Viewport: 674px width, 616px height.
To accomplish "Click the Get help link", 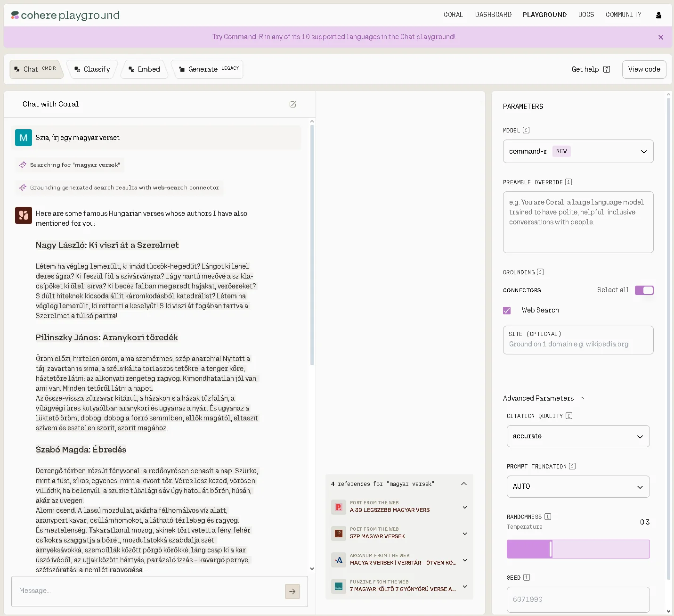I will (x=585, y=69).
